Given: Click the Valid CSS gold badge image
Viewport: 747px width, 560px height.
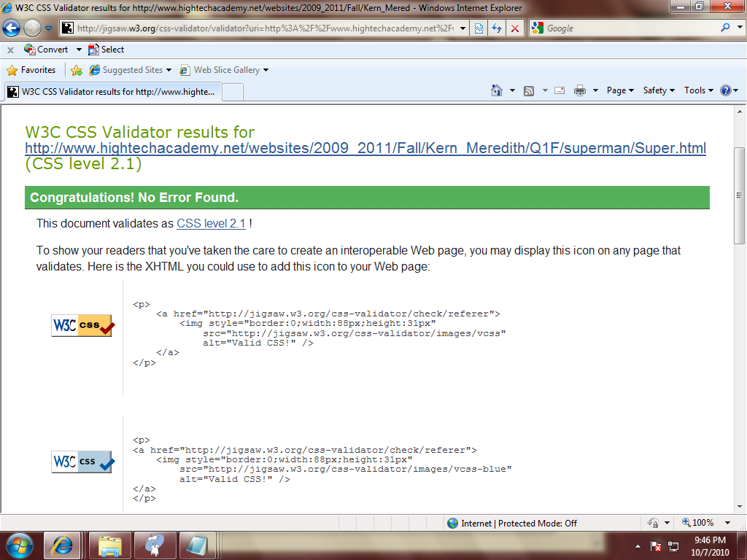Looking at the screenshot, I should point(82,325).
